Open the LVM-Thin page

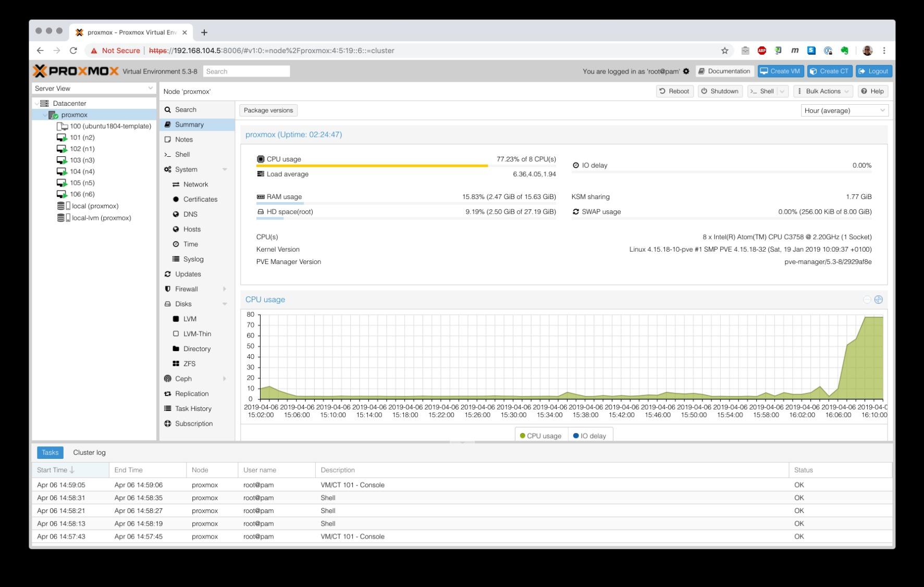tap(197, 334)
